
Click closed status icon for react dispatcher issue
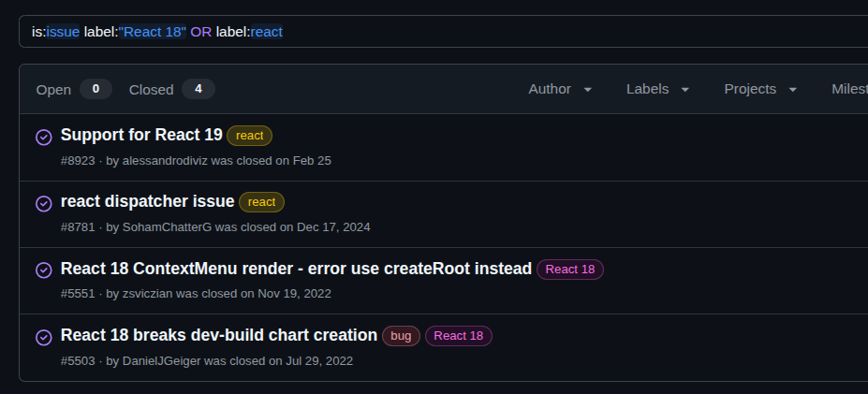43,203
